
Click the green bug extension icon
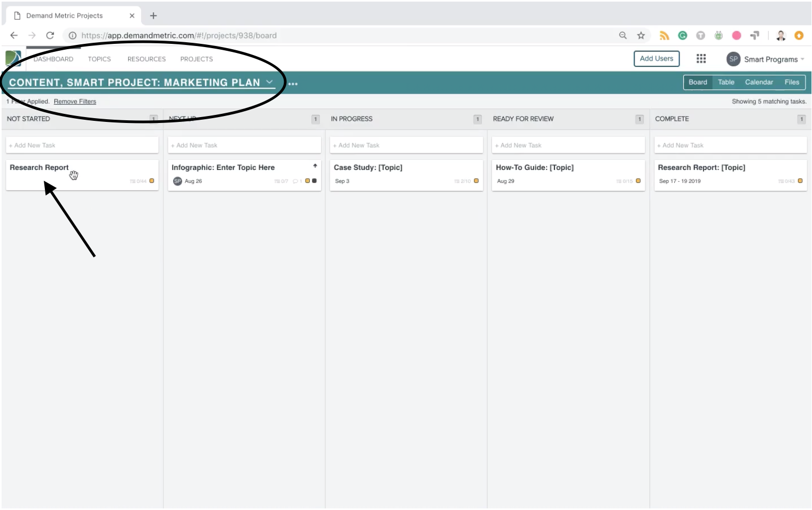click(x=719, y=35)
